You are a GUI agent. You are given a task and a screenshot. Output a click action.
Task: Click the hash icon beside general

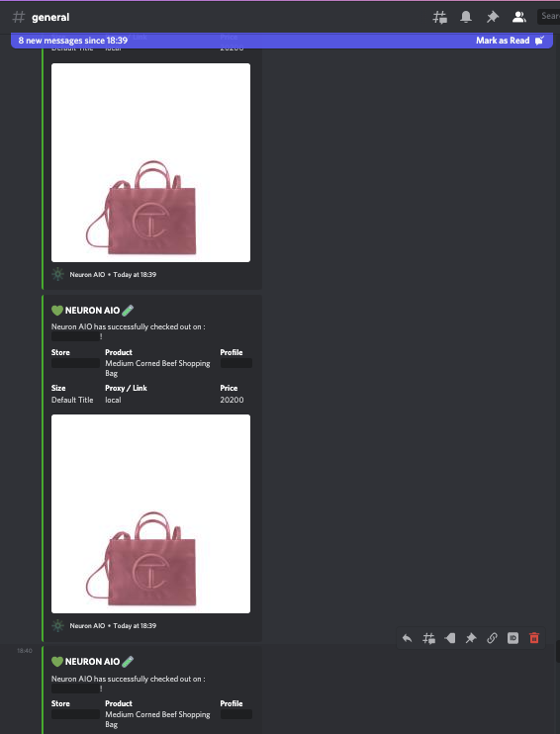point(18,18)
